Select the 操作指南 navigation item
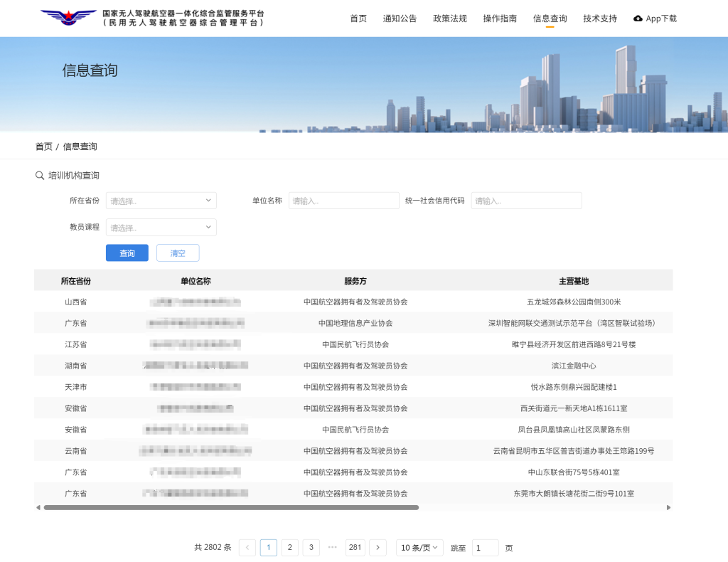Viewport: 728px width, 562px height. click(x=500, y=18)
